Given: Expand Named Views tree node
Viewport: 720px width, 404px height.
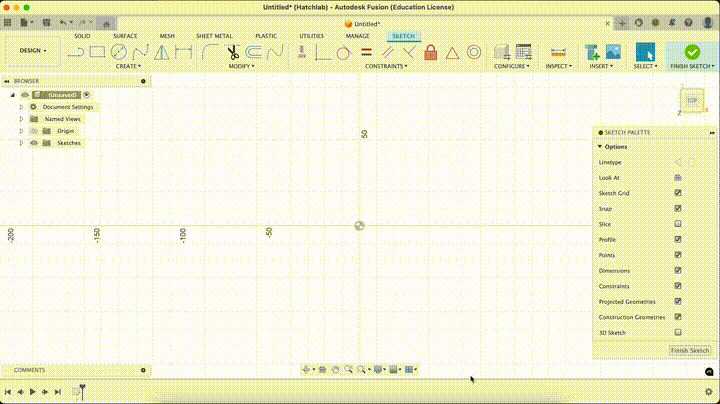Looking at the screenshot, I should click(x=21, y=119).
